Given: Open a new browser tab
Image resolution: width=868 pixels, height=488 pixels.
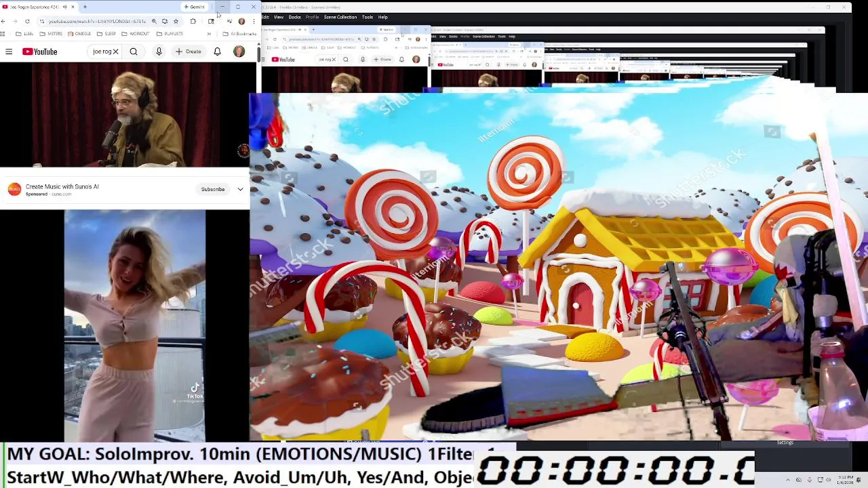Looking at the screenshot, I should 85,7.
